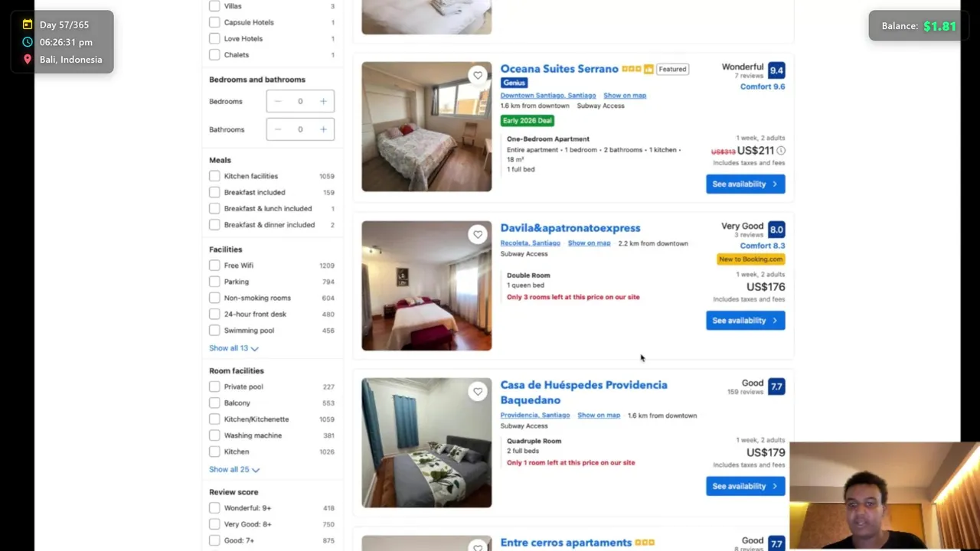Tick the Swimming pool facility checkbox
The height and width of the screenshot is (551, 980).
(x=214, y=330)
